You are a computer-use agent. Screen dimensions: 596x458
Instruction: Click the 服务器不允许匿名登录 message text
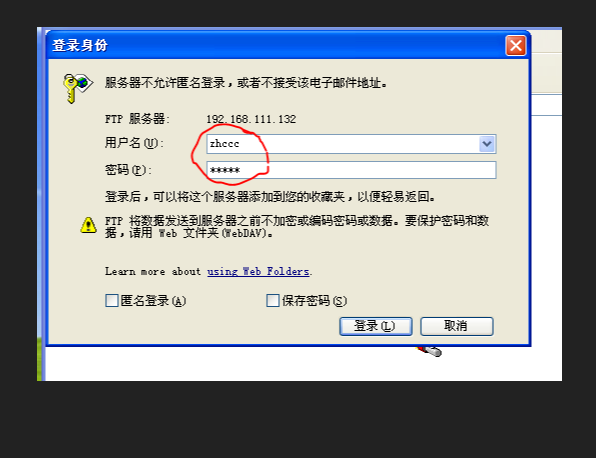coord(246,82)
